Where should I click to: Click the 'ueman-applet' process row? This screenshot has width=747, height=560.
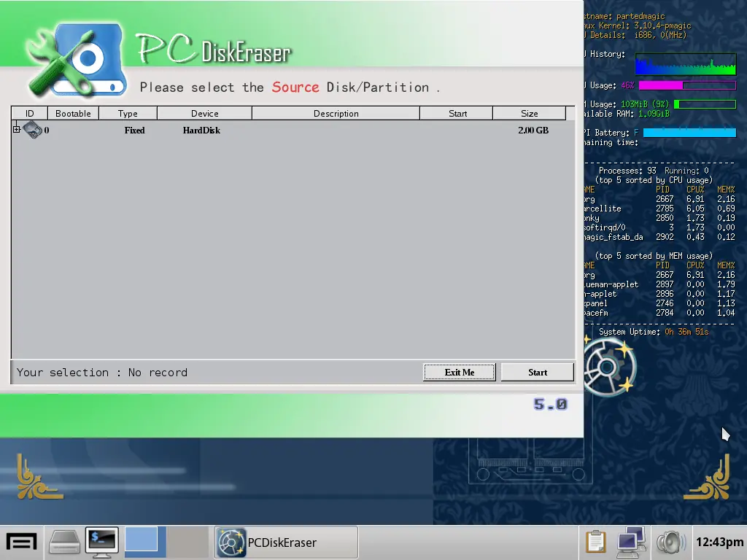pyautogui.click(x=659, y=284)
